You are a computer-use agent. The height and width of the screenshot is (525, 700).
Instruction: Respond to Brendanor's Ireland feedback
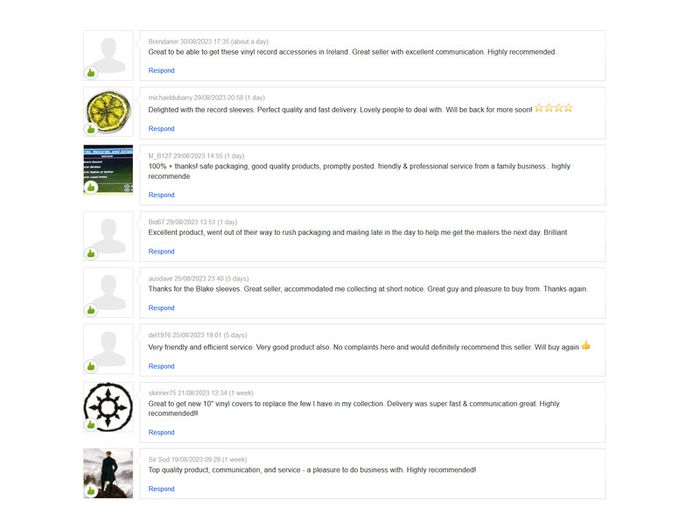161,71
